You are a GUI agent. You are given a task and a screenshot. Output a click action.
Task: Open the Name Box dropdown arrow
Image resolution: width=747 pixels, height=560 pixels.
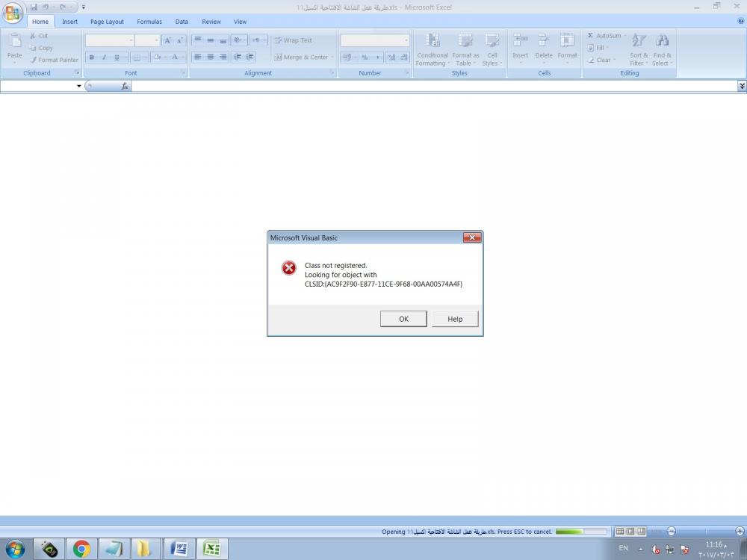pos(78,86)
